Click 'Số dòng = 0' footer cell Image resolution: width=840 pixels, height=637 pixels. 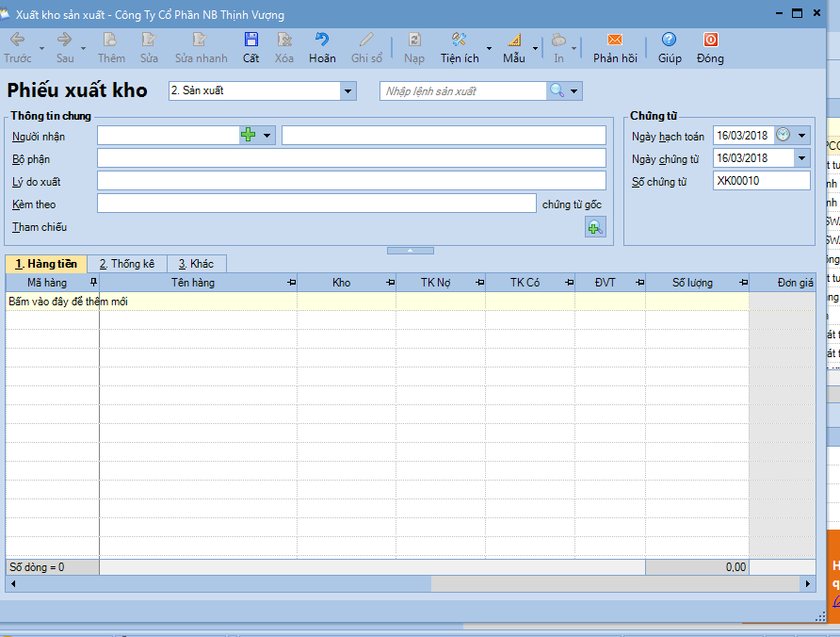[52, 567]
